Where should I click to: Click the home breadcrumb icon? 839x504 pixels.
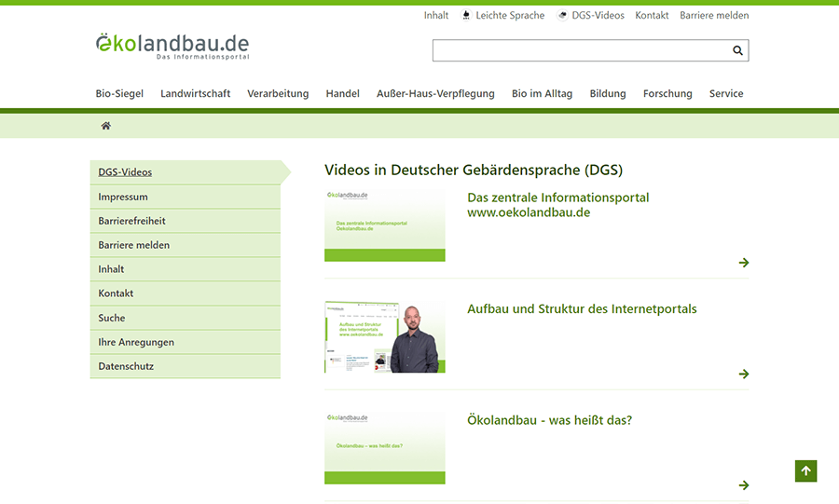click(x=106, y=126)
